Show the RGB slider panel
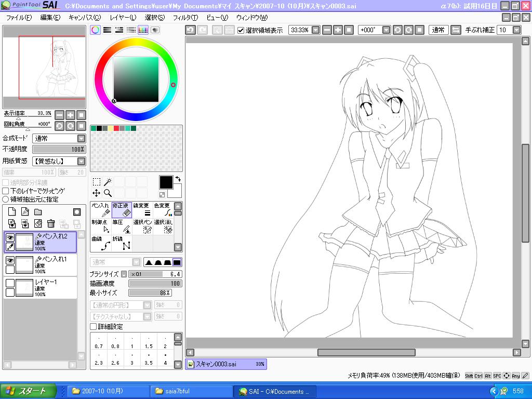The image size is (532, 399). point(107,30)
